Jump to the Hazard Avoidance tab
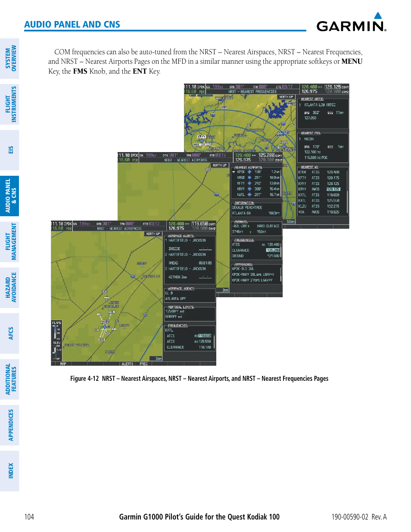 (x=9, y=287)
